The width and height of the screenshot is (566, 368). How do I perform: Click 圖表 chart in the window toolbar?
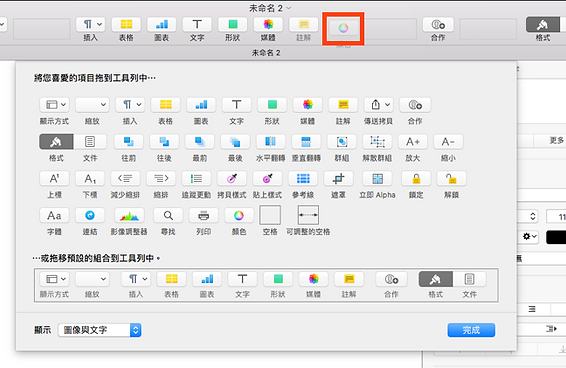pyautogui.click(x=162, y=25)
